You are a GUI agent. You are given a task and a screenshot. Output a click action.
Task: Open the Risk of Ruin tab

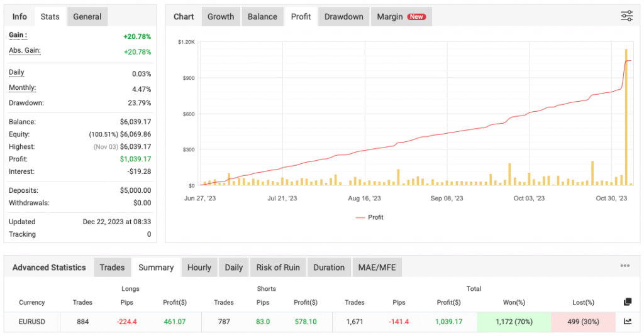(278, 268)
